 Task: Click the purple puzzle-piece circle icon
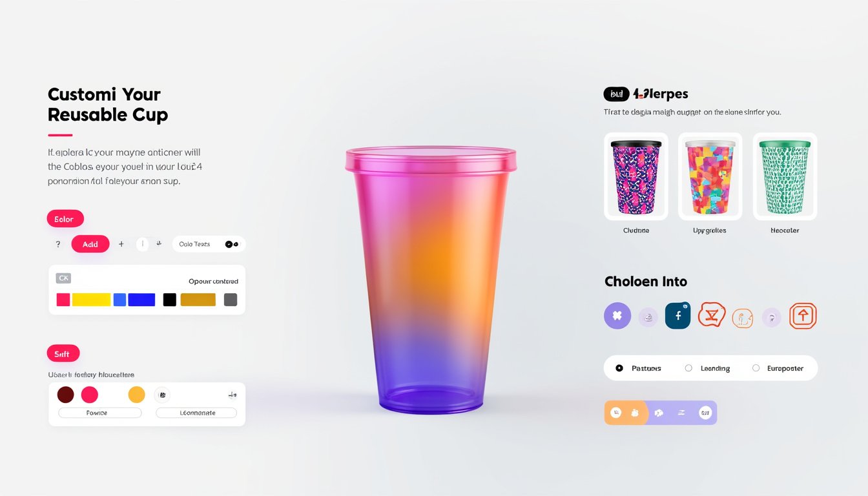(x=617, y=316)
